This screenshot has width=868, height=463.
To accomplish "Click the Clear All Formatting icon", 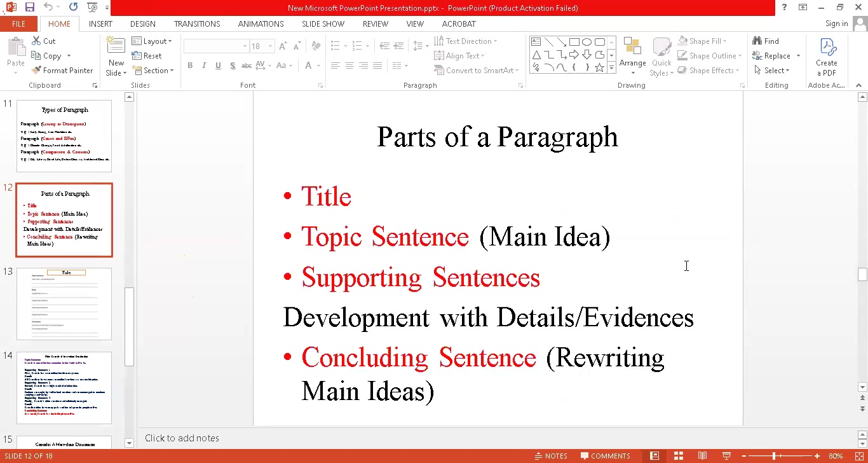I will click(316, 46).
